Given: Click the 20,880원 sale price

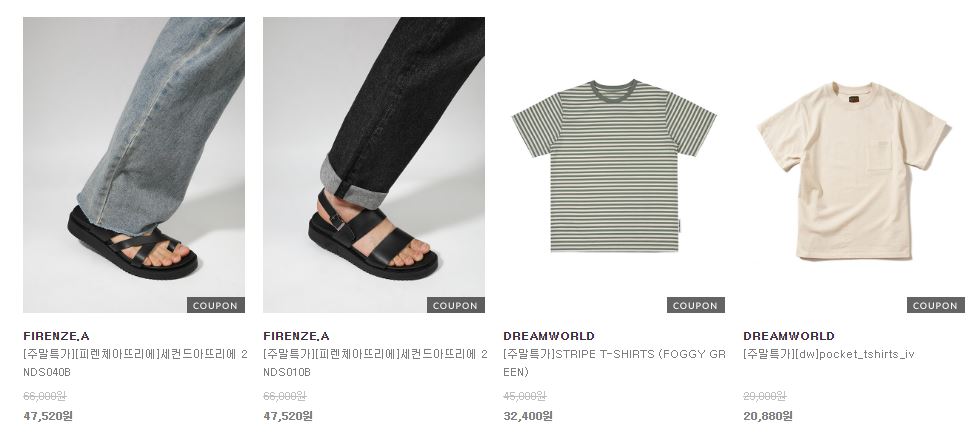Looking at the screenshot, I should (768, 416).
